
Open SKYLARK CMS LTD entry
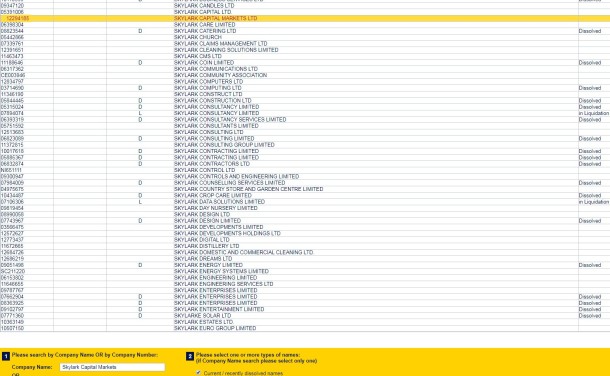198,56
